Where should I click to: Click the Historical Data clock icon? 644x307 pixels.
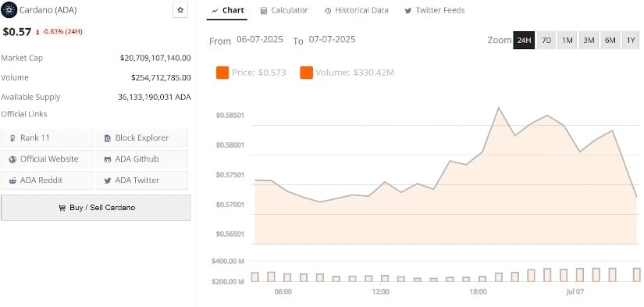coord(328,11)
